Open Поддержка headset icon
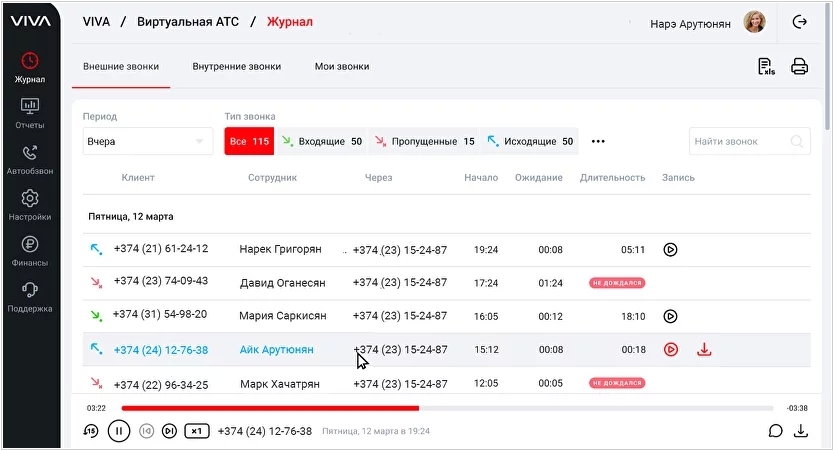This screenshot has height=450, width=833. 30,296
